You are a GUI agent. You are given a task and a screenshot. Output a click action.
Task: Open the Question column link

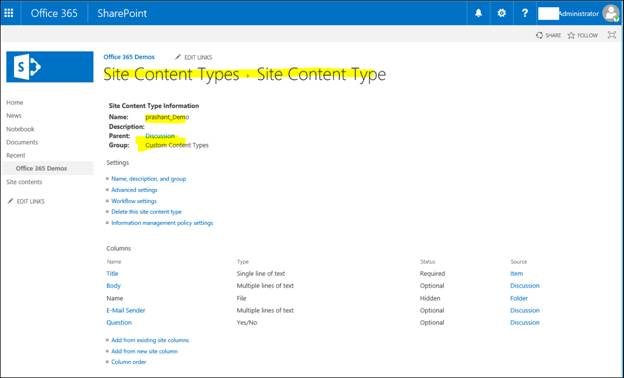click(x=119, y=323)
